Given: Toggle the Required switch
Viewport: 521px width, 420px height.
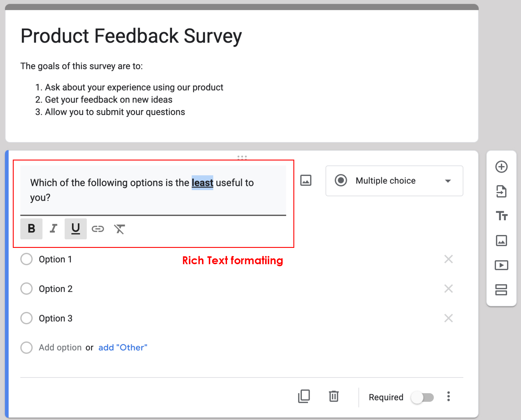Looking at the screenshot, I should pos(422,397).
